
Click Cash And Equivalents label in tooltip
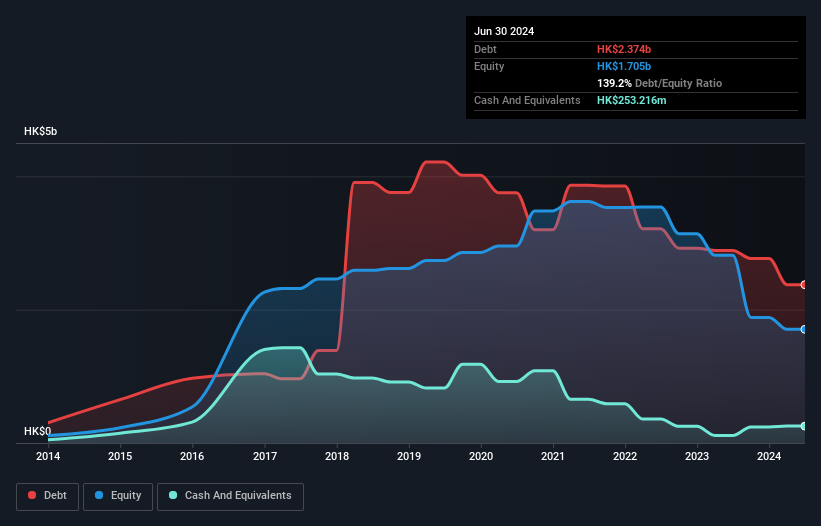click(x=527, y=100)
